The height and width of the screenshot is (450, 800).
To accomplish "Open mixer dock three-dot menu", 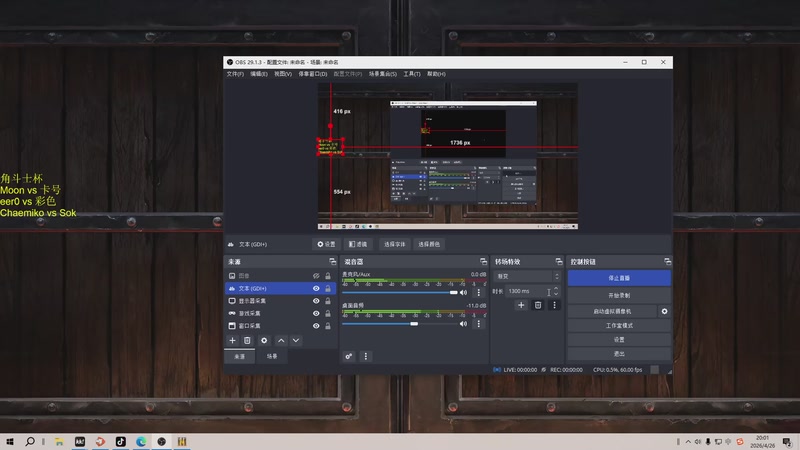I will point(365,356).
